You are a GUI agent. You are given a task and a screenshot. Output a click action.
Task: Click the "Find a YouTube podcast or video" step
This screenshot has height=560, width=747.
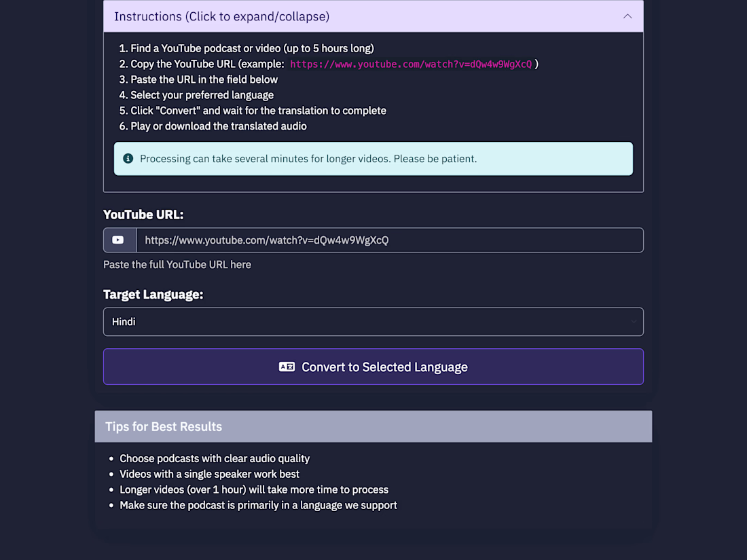pyautogui.click(x=252, y=48)
